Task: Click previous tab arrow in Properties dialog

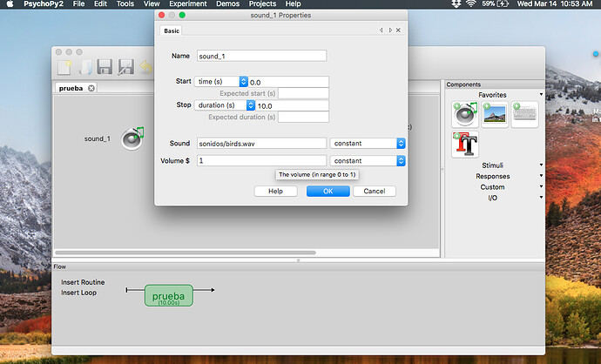Action: (381, 30)
